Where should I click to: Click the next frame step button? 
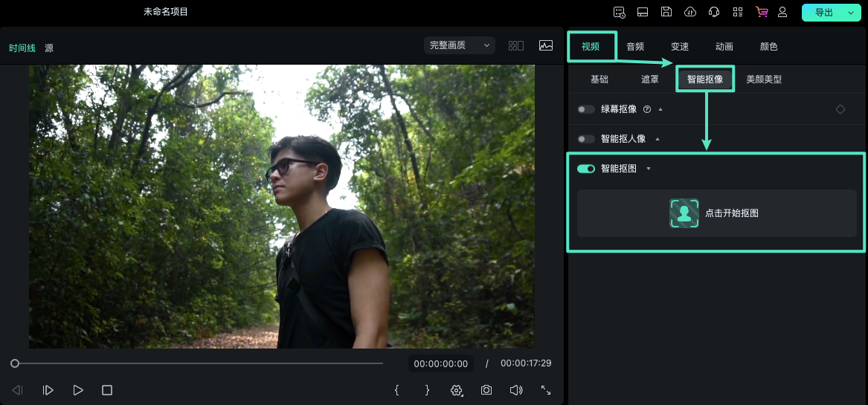[x=48, y=391]
